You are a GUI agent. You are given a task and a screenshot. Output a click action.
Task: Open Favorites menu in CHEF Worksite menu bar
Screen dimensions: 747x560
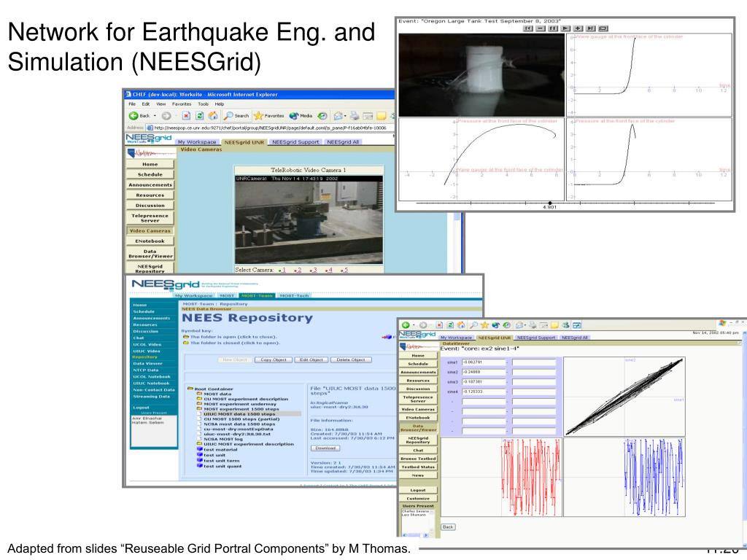click(182, 104)
